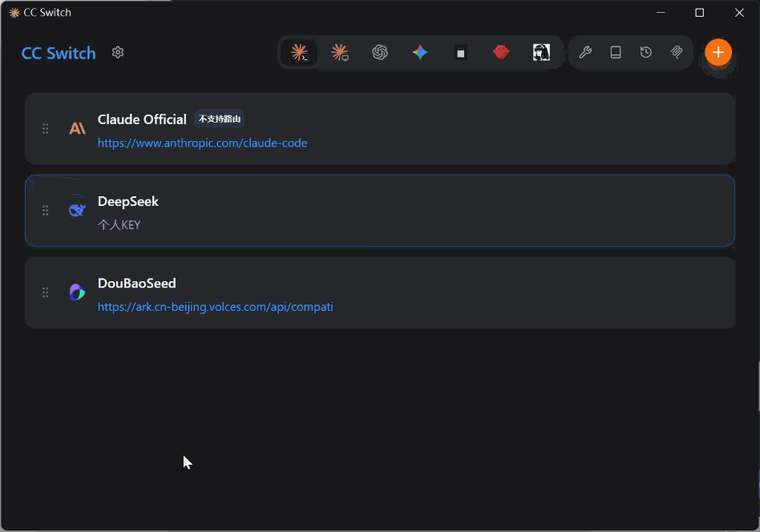Screen dimensions: 760x532
Task: Select the OpenAI Codex app icon
Action: tap(380, 52)
